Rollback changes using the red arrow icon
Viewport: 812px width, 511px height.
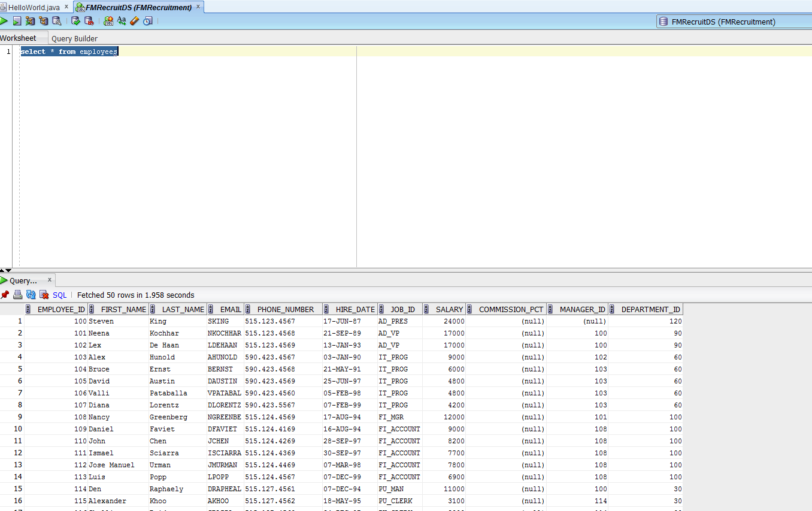pyautogui.click(x=89, y=20)
